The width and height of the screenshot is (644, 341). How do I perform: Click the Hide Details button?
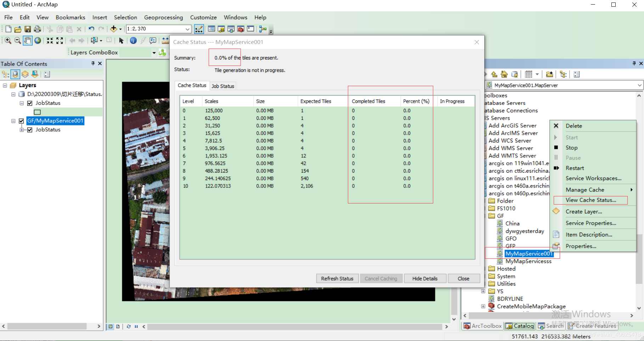[x=425, y=279]
